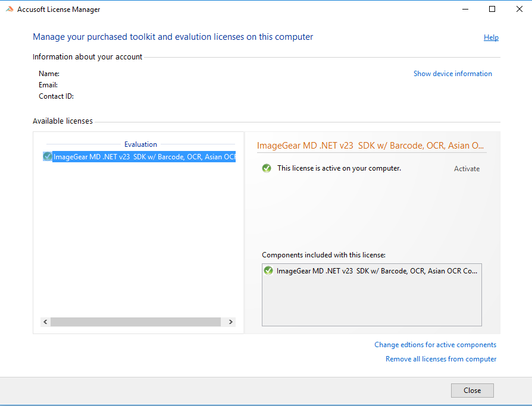Click green check icon beside active license message

(267, 168)
